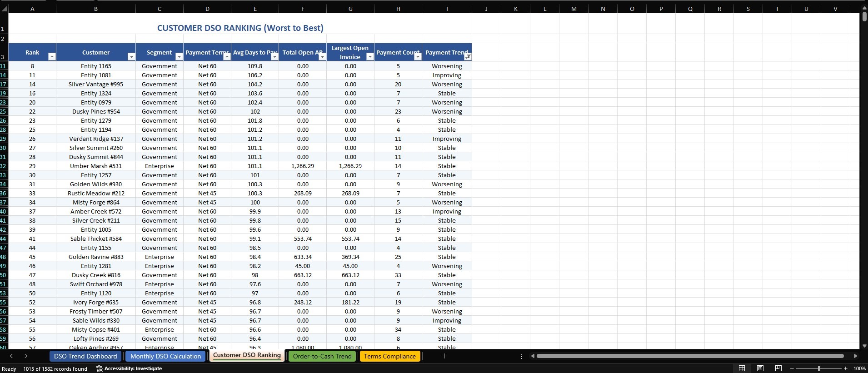868x373 pixels.
Task: Click vertical scrollbar down arrow
Action: click(864, 346)
